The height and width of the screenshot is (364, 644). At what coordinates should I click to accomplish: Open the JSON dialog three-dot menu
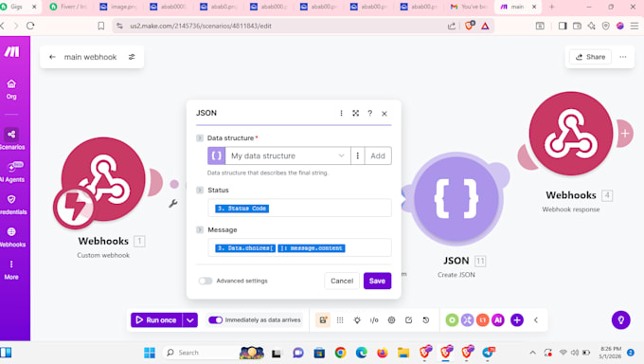(x=341, y=113)
